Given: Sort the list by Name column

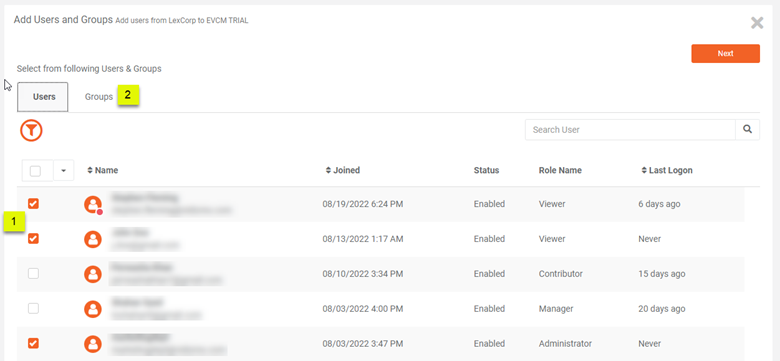Looking at the screenshot, I should 102,170.
